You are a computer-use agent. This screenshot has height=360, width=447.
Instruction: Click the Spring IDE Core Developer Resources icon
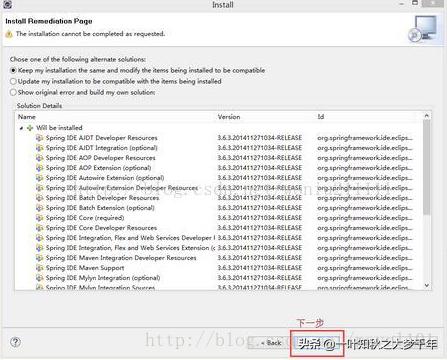tap(40, 228)
